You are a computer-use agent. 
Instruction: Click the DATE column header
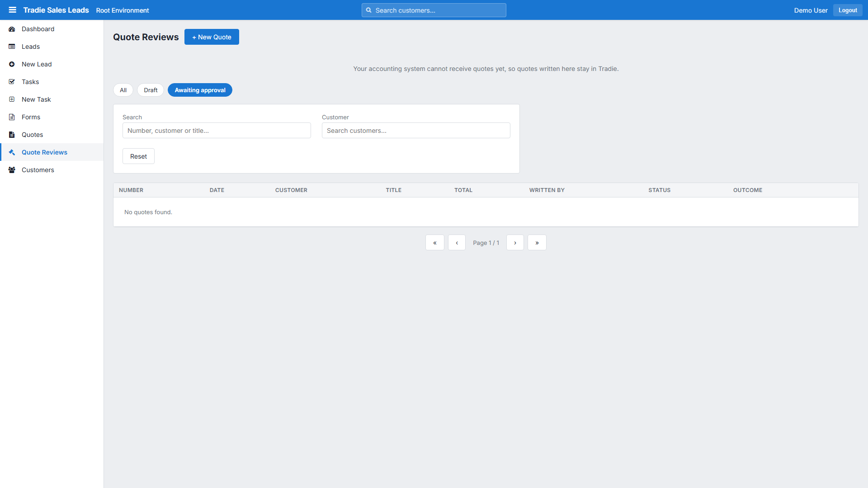pos(217,190)
